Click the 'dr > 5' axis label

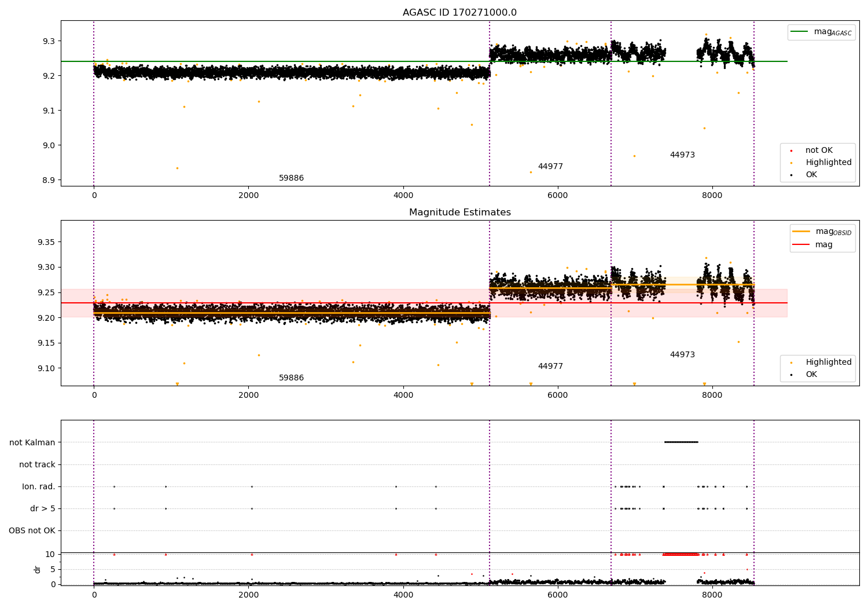click(x=43, y=509)
